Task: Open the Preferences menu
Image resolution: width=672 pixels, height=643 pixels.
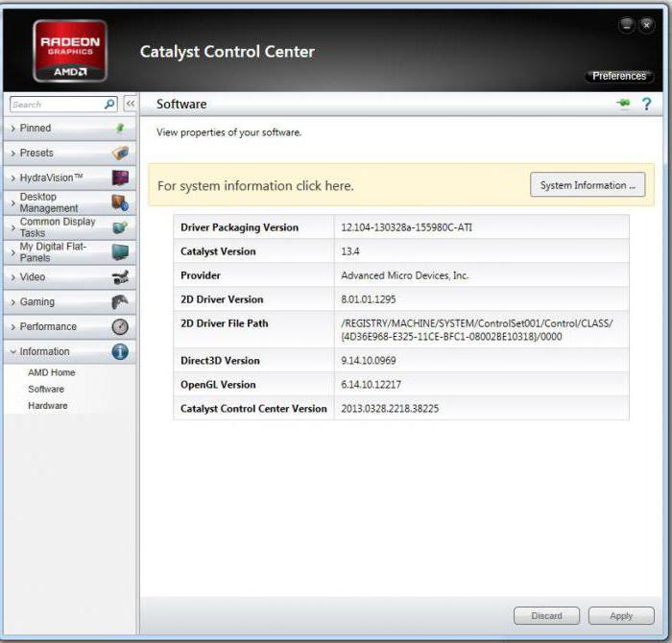Action: pyautogui.click(x=619, y=76)
